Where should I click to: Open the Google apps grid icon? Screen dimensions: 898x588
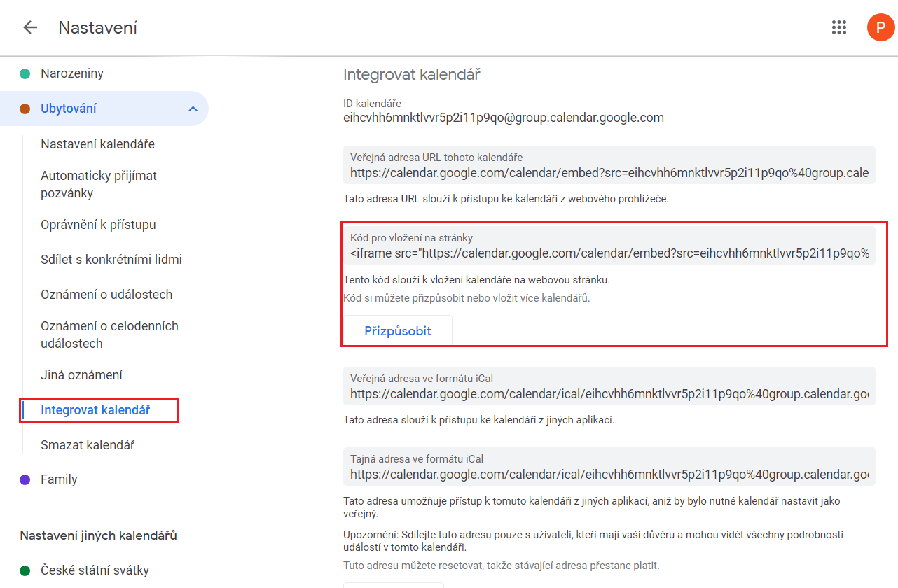coord(838,27)
